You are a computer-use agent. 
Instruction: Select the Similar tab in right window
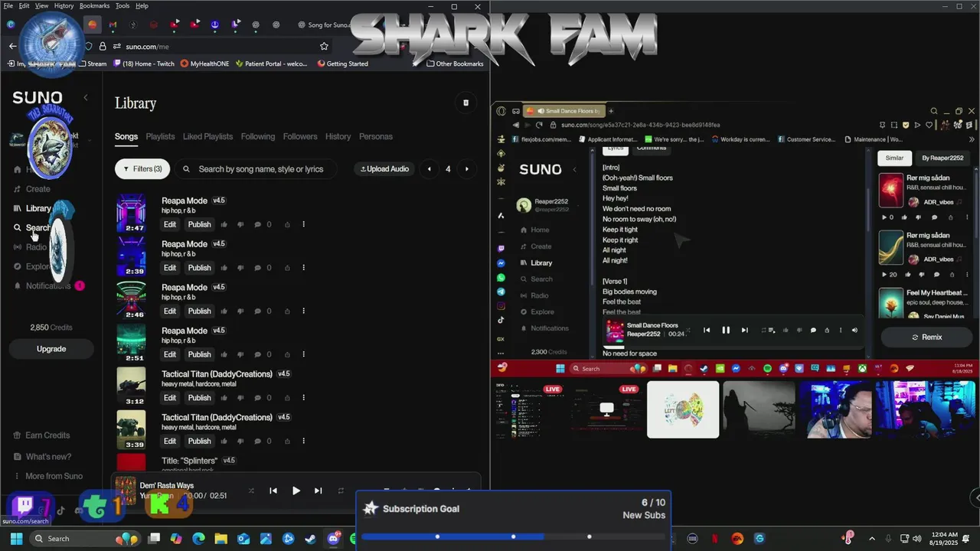point(894,158)
